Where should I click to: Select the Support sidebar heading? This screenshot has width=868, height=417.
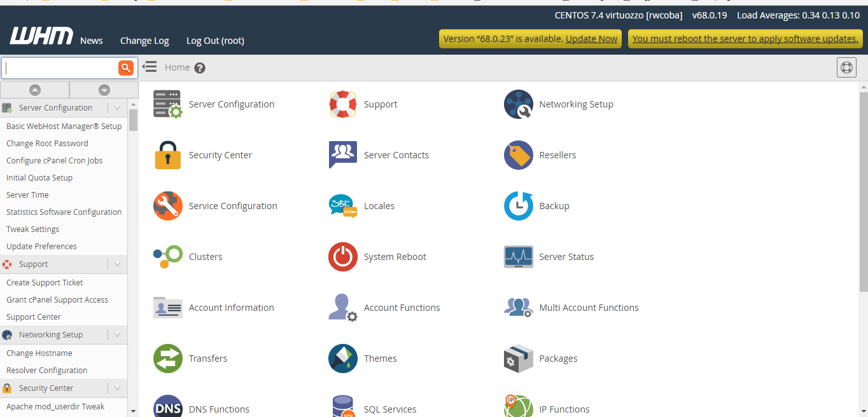coord(33,264)
